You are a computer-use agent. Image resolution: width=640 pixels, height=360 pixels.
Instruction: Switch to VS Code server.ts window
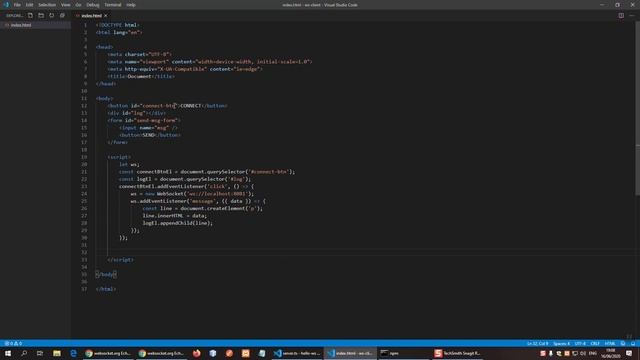297,353
